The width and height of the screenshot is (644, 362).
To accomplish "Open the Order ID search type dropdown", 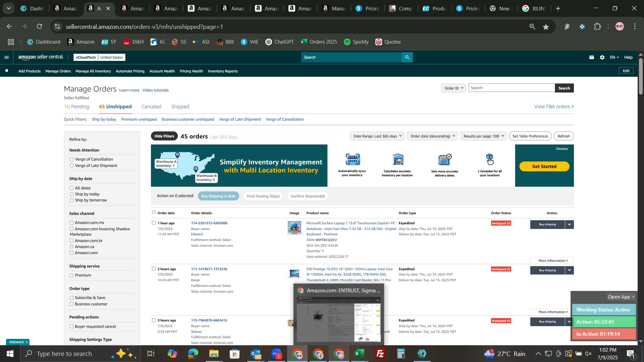I will click(453, 88).
